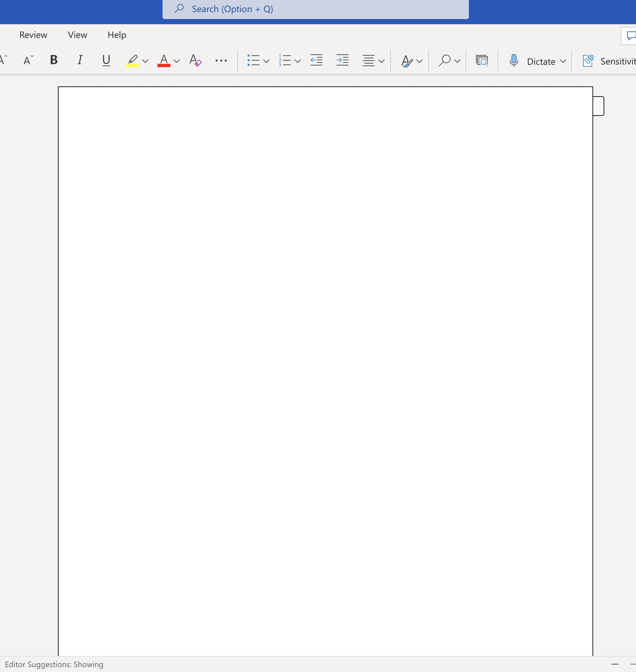Open the Comments button
This screenshot has width=636, height=672.
(x=629, y=36)
